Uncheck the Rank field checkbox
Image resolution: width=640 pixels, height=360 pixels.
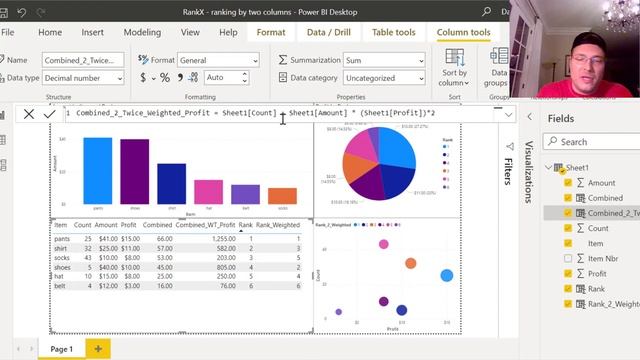point(568,289)
